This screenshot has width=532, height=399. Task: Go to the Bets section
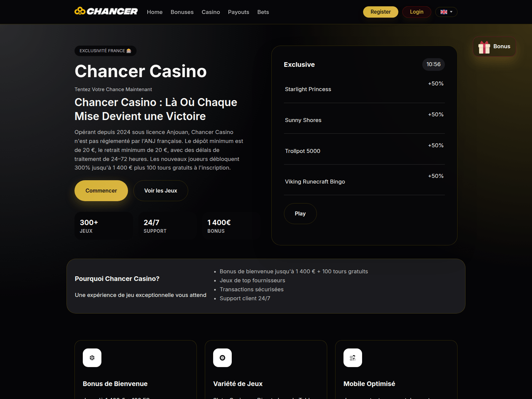(263, 12)
